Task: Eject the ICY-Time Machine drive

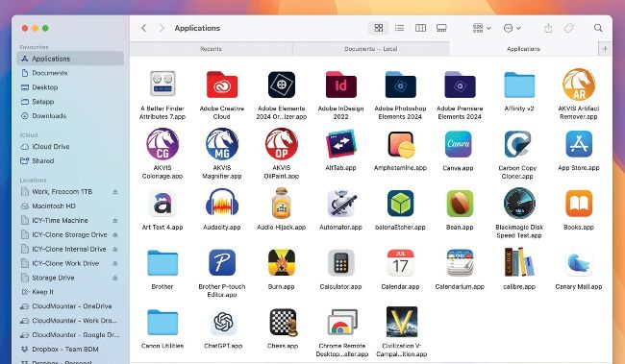Action: pos(115,220)
